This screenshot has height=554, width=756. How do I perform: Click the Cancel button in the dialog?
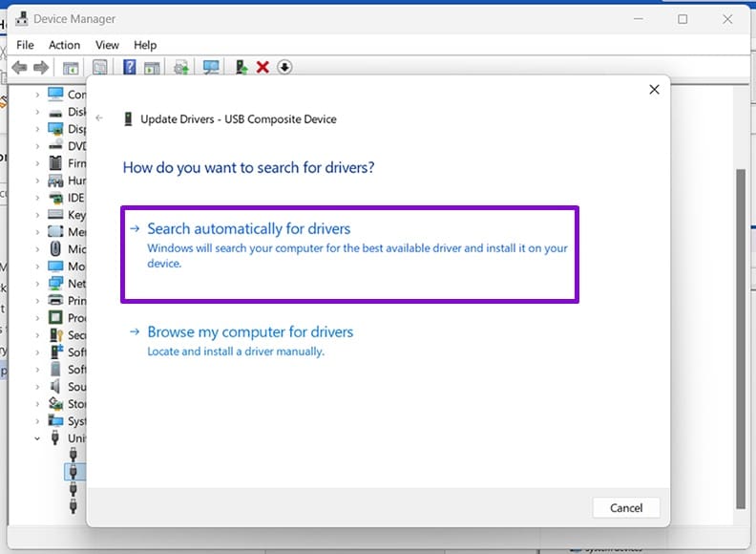pyautogui.click(x=626, y=507)
